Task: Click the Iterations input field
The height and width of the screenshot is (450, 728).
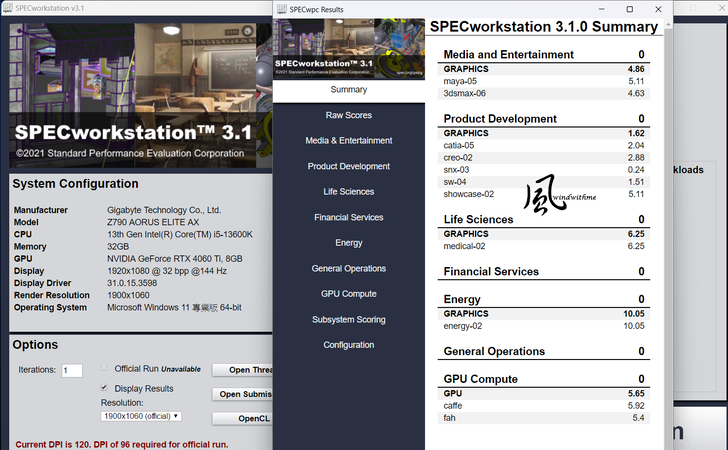Action: click(71, 370)
